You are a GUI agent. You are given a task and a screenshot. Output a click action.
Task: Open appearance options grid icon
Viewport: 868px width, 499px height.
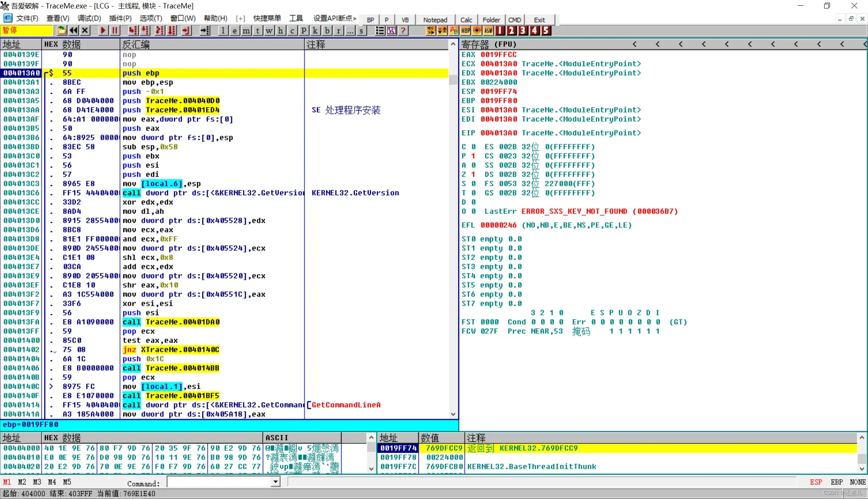pyautogui.click(x=392, y=30)
